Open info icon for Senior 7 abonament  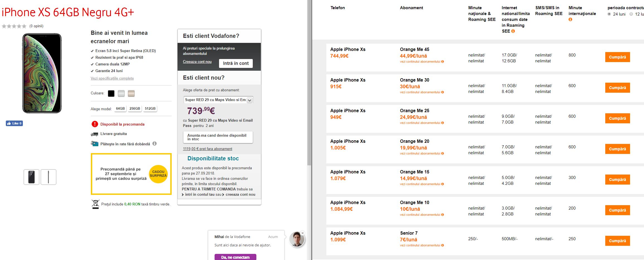pos(443,245)
